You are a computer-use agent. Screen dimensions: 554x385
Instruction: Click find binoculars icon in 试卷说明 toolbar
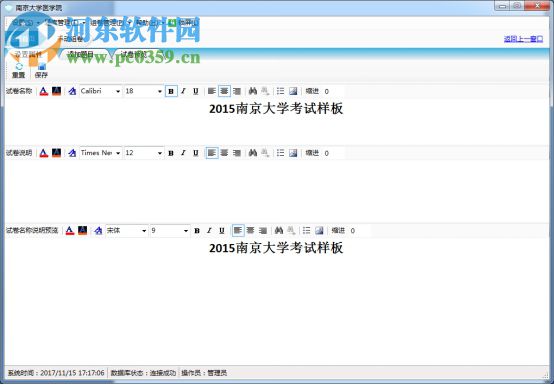click(x=253, y=153)
